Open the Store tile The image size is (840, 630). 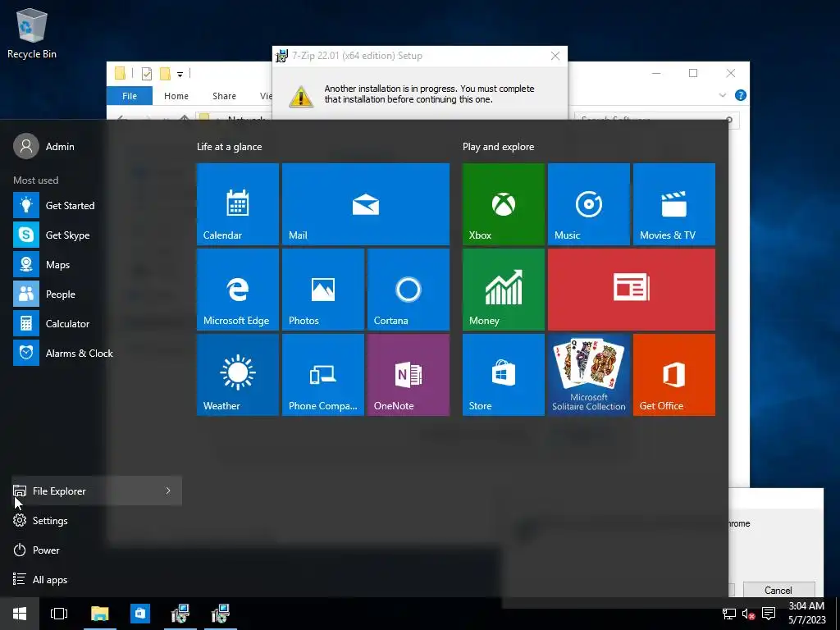(504, 374)
